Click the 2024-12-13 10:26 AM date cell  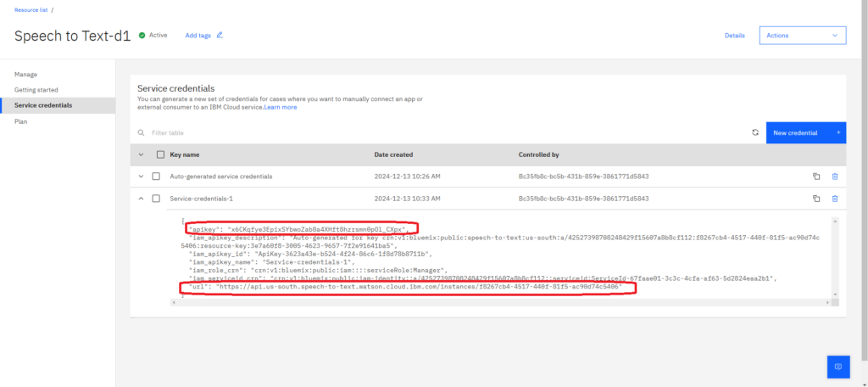click(x=407, y=177)
